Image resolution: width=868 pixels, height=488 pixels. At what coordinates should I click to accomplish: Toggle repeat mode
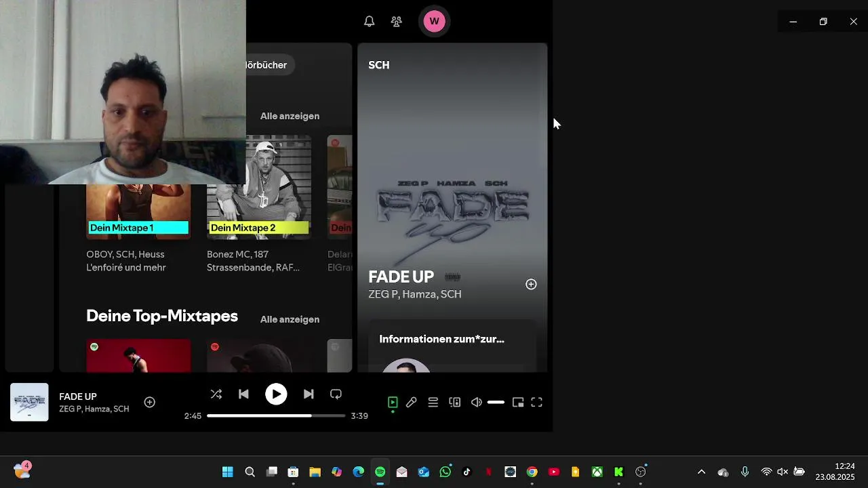[x=336, y=394]
